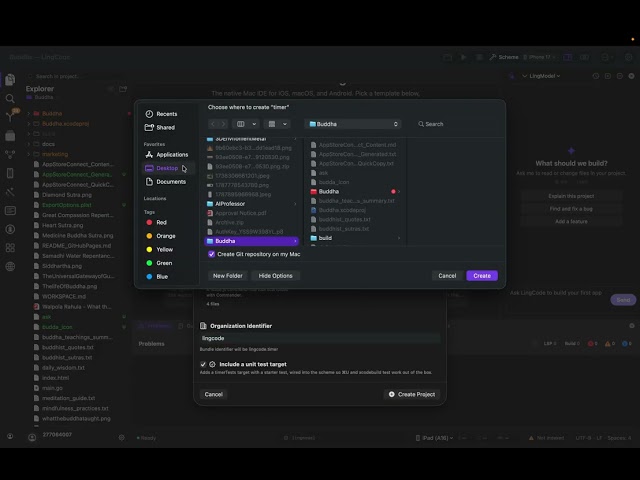Click the node graph icon in activity bar
This screenshot has width=640, height=480.
(x=10, y=155)
